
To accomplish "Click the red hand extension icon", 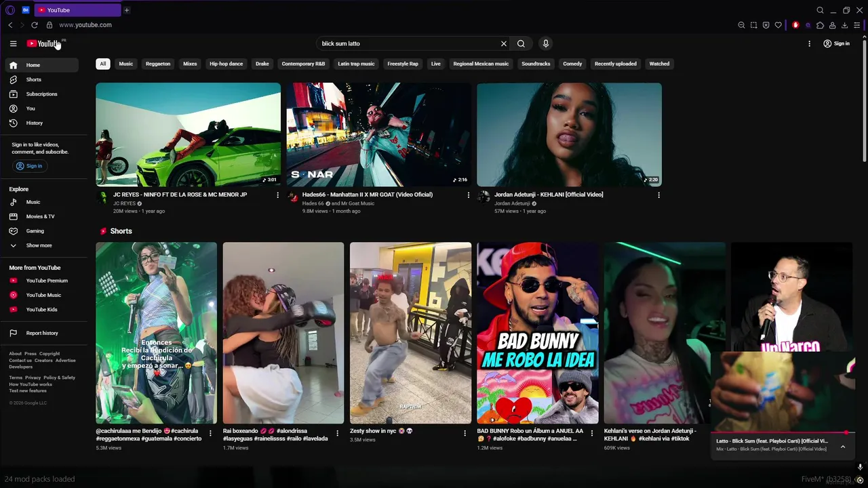I will 795,25.
